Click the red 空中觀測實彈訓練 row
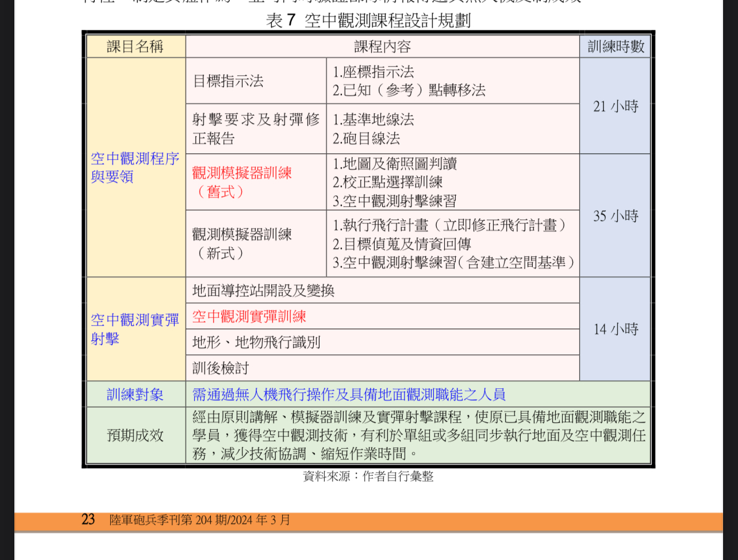This screenshot has width=738, height=560. coord(382,316)
